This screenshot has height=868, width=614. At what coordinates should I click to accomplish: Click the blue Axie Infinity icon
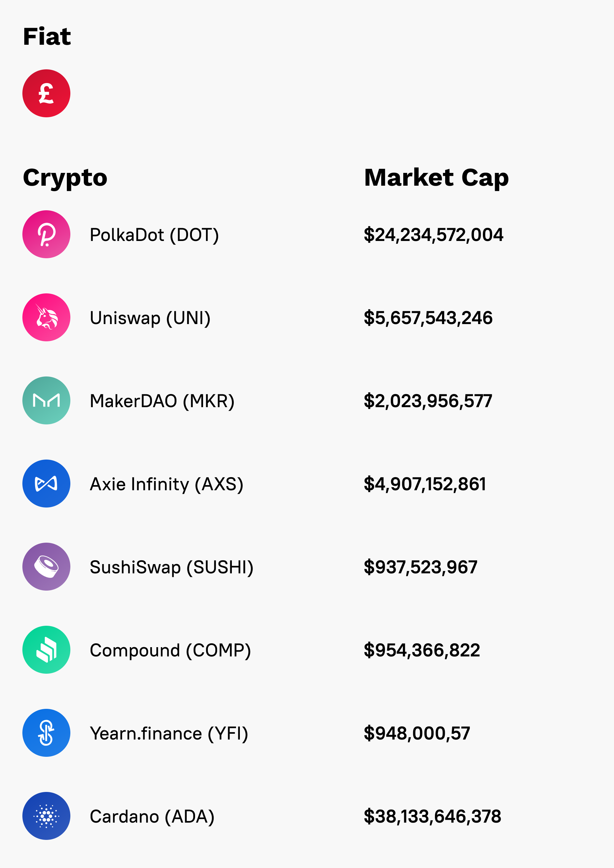click(46, 484)
